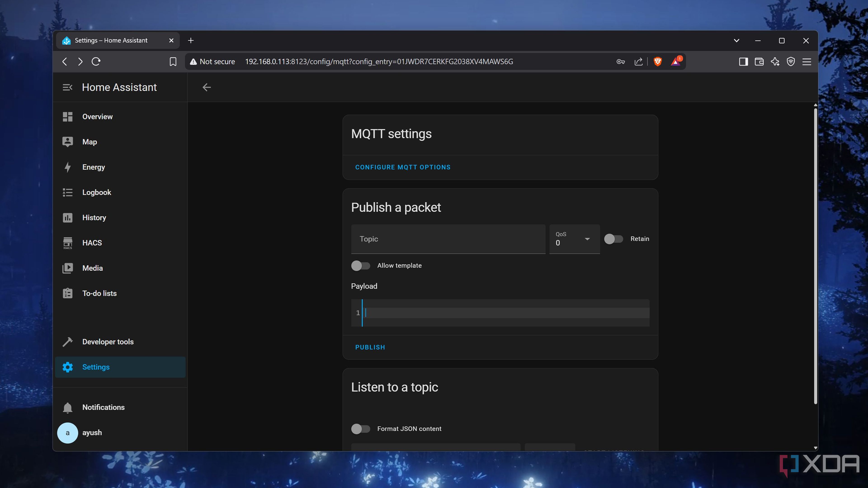Screen dimensions: 868x488
Task: Open the Brave Wallet icon
Action: pos(759,62)
